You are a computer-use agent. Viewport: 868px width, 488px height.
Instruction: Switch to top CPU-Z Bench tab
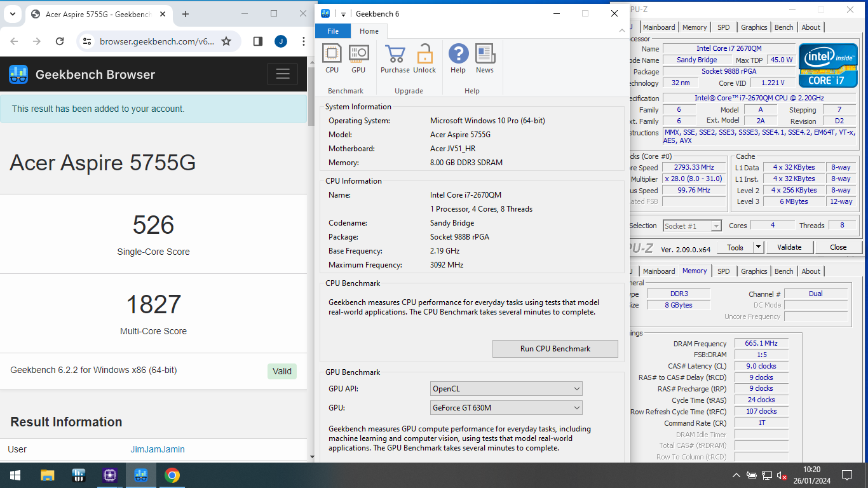[784, 27]
